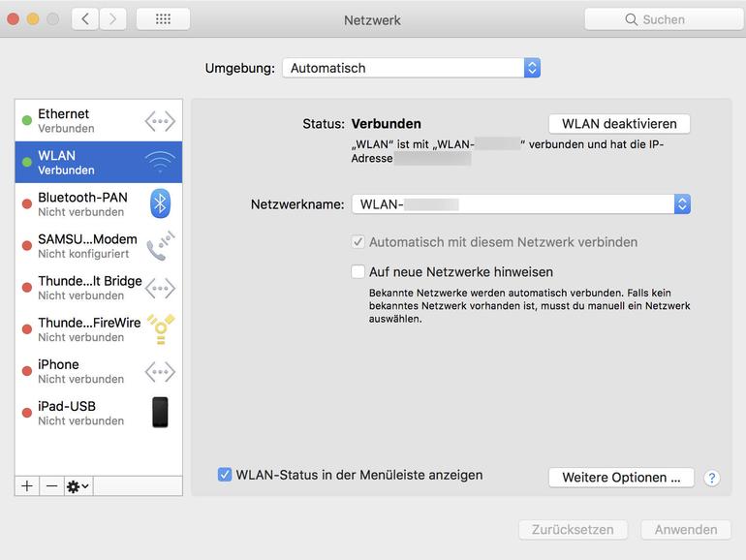Go back with the left arrow button

tap(85, 19)
